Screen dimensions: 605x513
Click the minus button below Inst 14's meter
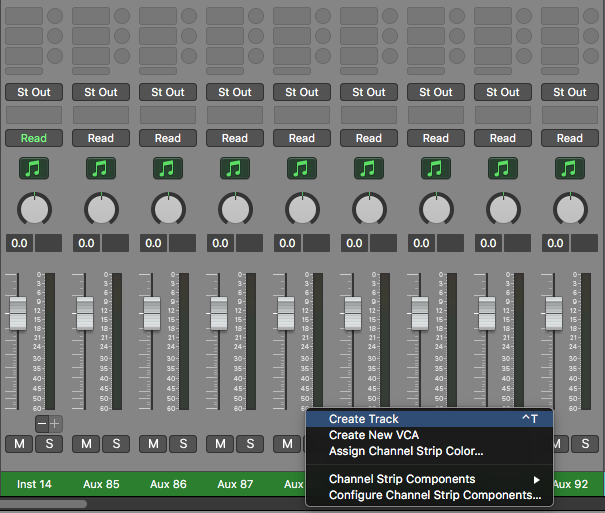(x=42, y=424)
